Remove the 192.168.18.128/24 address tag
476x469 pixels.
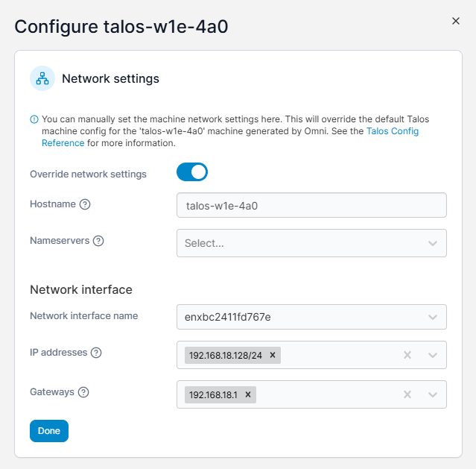coord(273,355)
